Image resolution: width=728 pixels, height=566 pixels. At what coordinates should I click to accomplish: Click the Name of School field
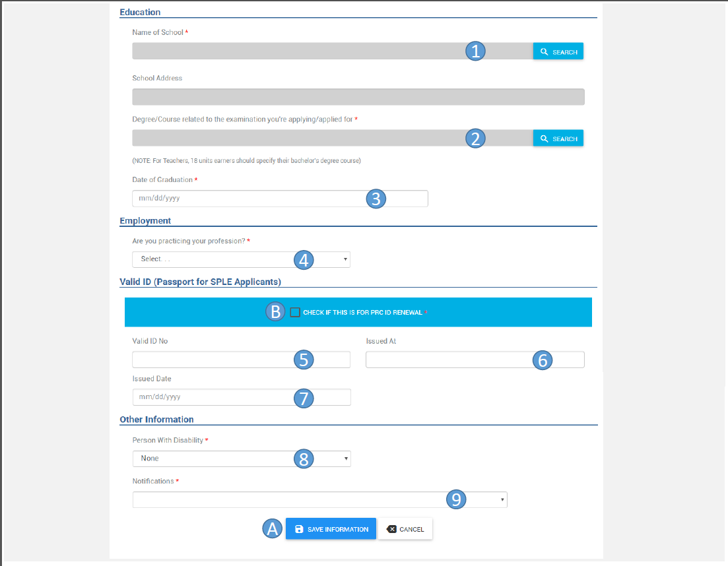point(333,51)
